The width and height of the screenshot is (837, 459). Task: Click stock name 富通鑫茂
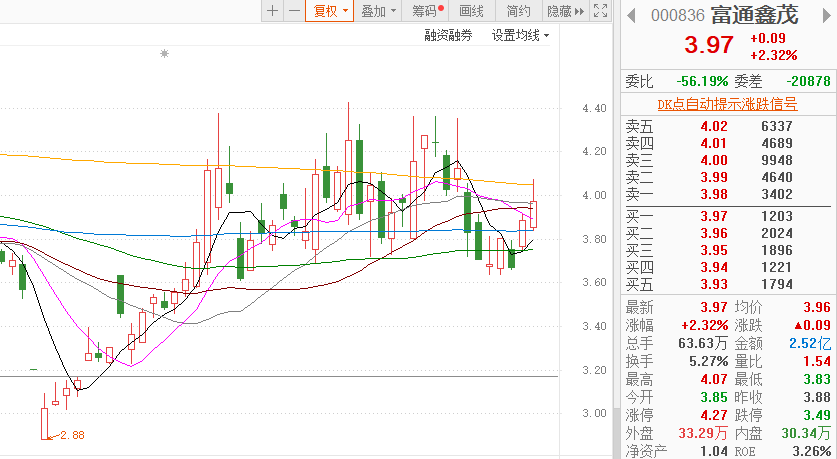click(754, 15)
